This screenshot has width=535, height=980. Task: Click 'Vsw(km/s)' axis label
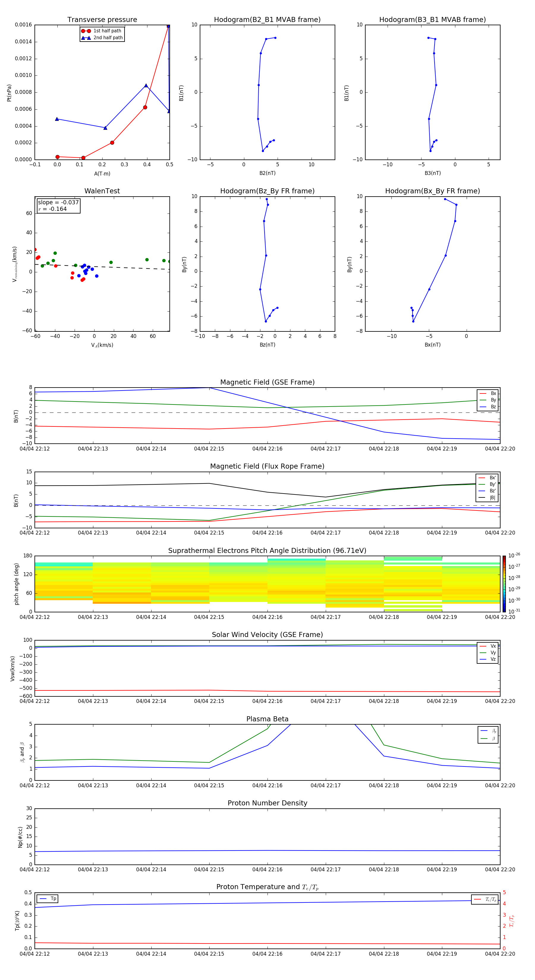(x=12, y=668)
